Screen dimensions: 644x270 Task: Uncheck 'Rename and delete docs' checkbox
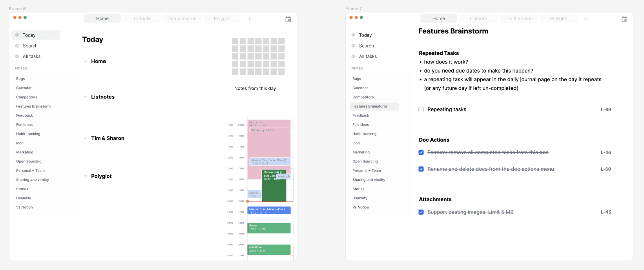click(x=421, y=169)
